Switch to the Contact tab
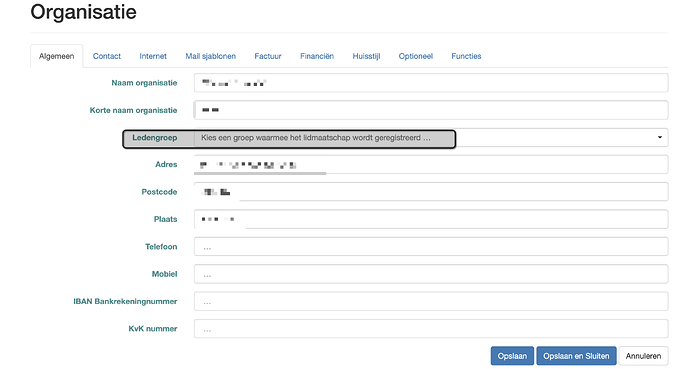Image resolution: width=690 pixels, height=369 pixels. 106,56
